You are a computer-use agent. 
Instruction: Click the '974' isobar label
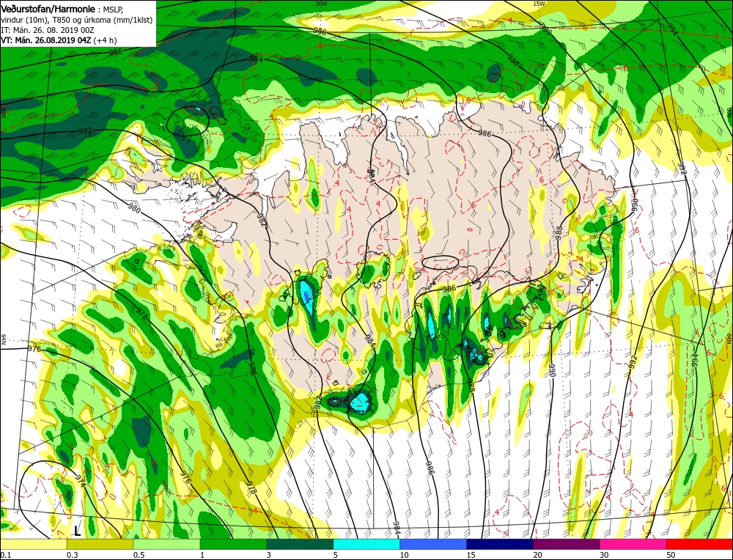click(81, 481)
